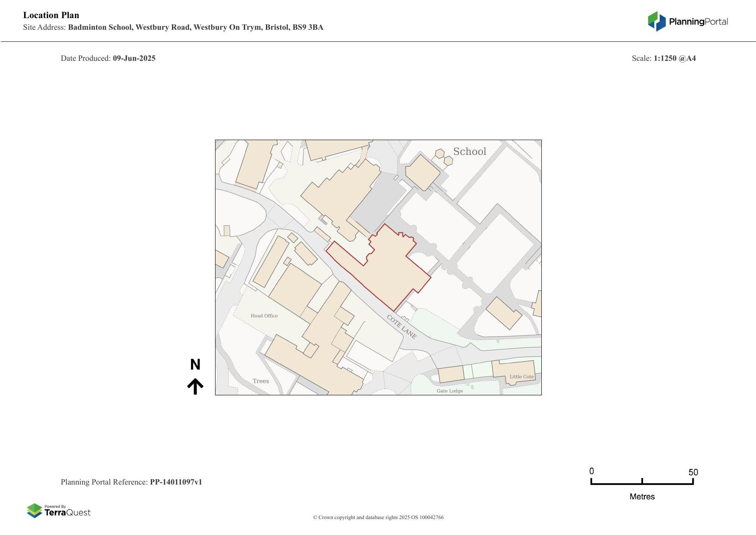Screen dimensions: 756x535
Task: Select the Badminton School site address text
Action: click(x=195, y=27)
